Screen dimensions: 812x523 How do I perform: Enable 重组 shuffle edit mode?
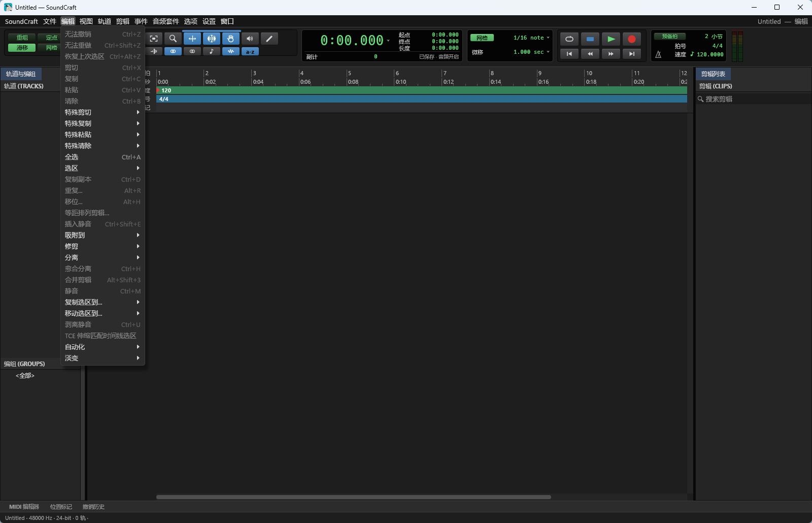(x=22, y=38)
